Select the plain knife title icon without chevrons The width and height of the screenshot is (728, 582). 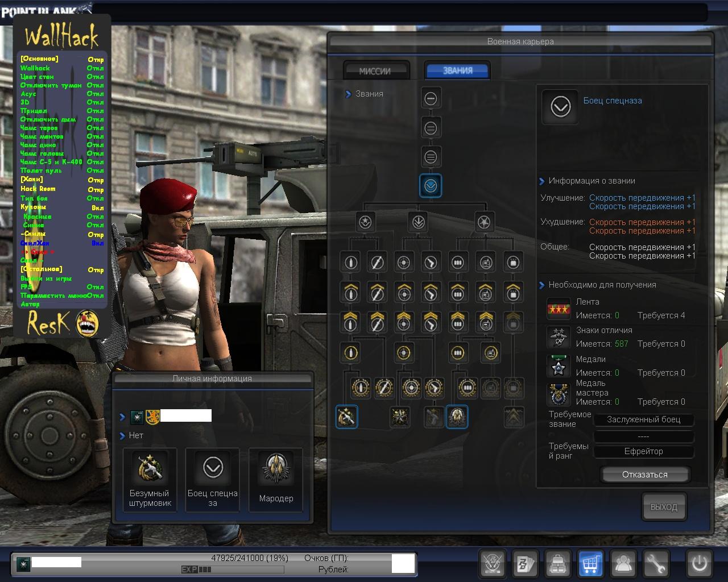click(377, 263)
